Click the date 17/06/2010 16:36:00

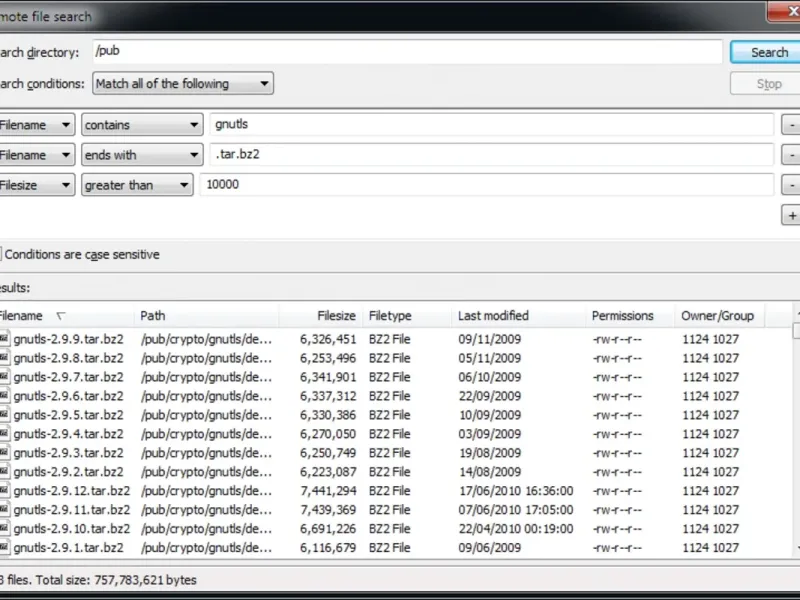[516, 491]
